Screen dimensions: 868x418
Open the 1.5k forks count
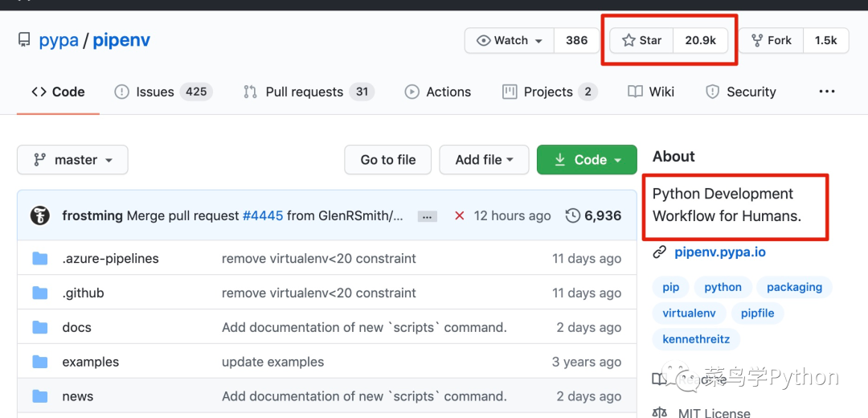(826, 40)
